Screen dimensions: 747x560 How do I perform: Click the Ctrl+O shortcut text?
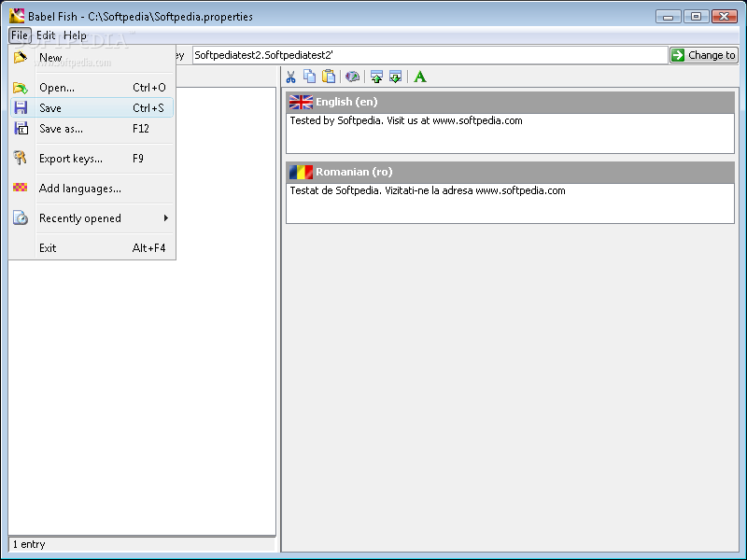click(x=149, y=88)
